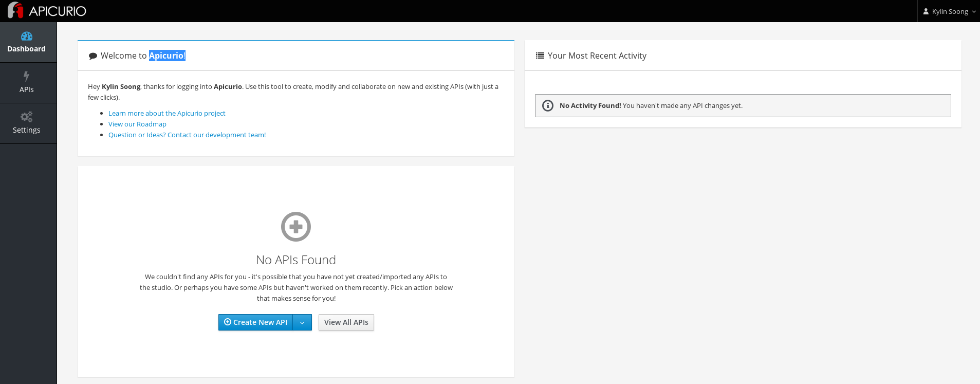Click the View All APIs button

click(346, 322)
